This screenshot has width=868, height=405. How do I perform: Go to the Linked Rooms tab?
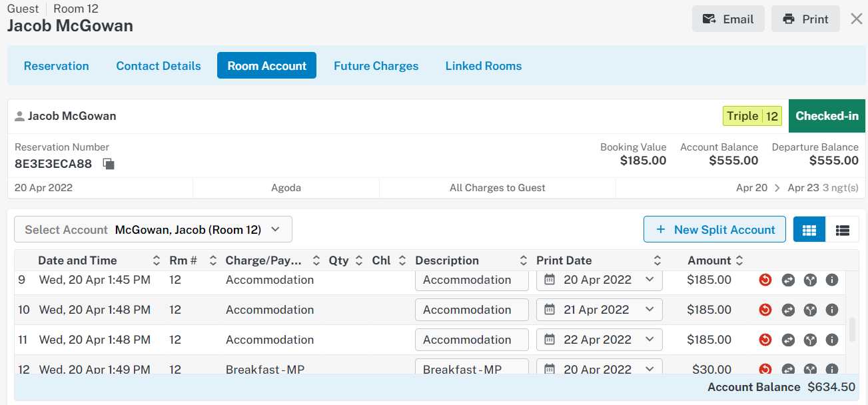(483, 66)
